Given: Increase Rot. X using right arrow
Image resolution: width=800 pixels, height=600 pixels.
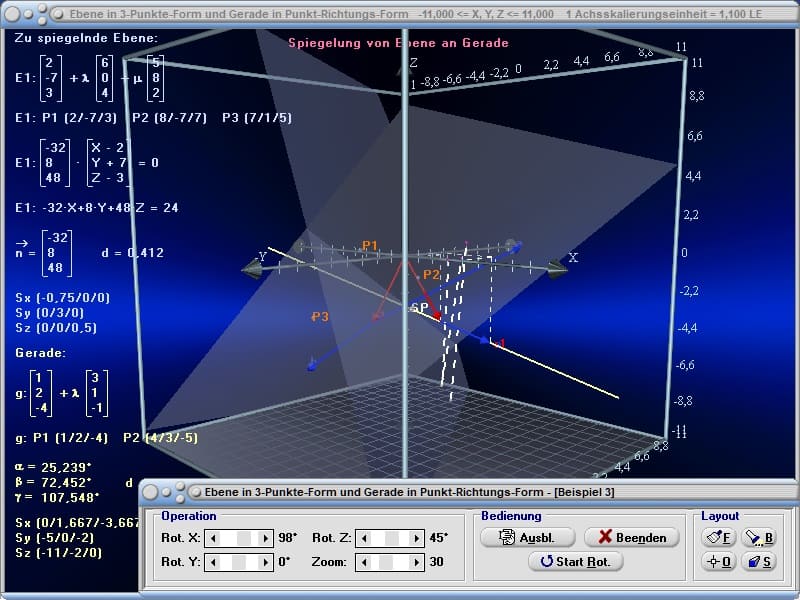Looking at the screenshot, I should (x=265, y=538).
